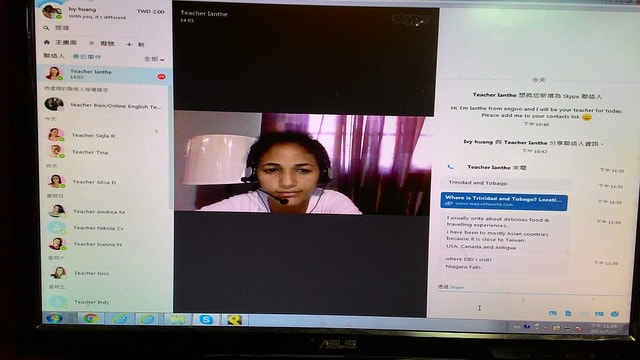Expand the dropdown after 分享聯絡人資訊
The width and height of the screenshot is (640, 360).
coord(602,144)
